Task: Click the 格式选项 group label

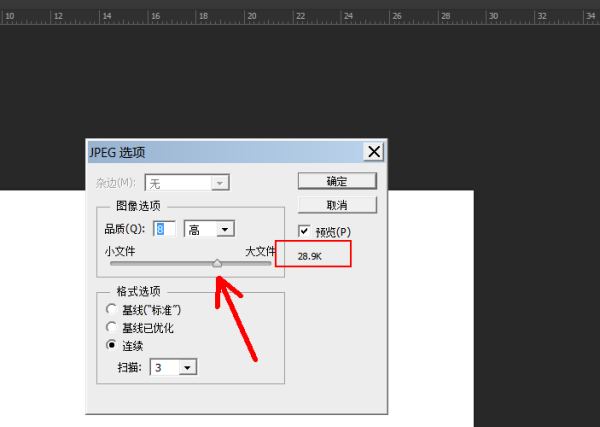Action: 138,291
